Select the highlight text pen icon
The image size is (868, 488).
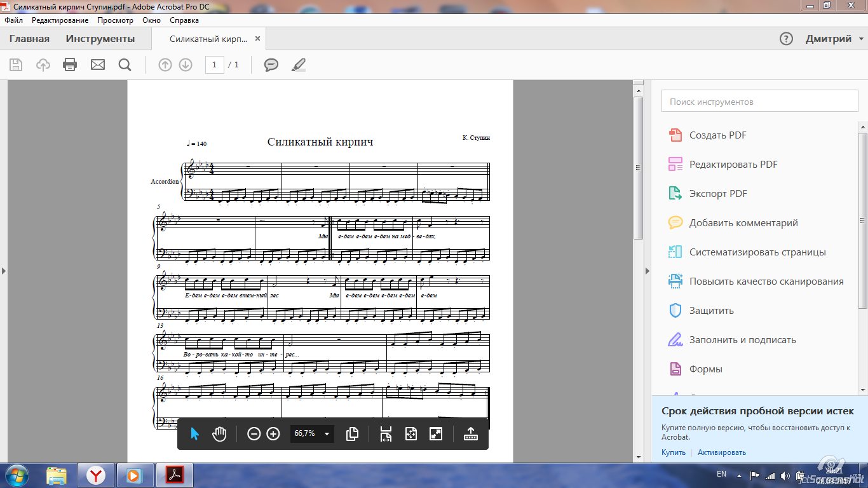[x=298, y=65]
